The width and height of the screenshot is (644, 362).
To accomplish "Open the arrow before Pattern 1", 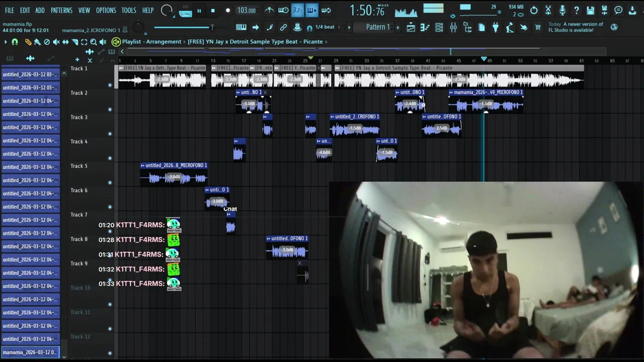I will tap(349, 27).
